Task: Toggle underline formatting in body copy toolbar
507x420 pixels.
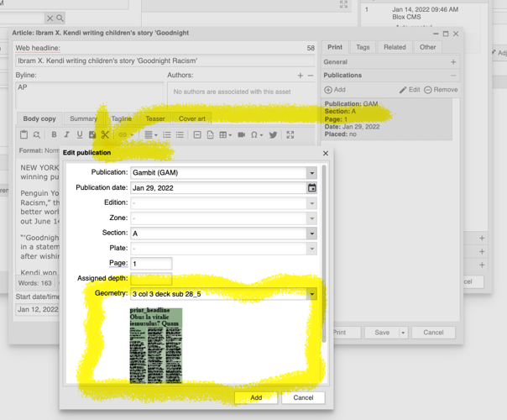Action: [x=80, y=134]
